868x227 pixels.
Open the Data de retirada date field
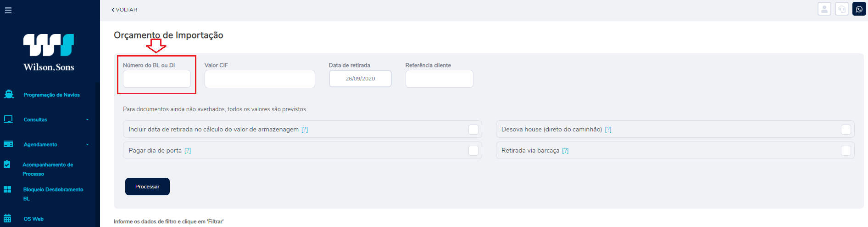pos(360,79)
